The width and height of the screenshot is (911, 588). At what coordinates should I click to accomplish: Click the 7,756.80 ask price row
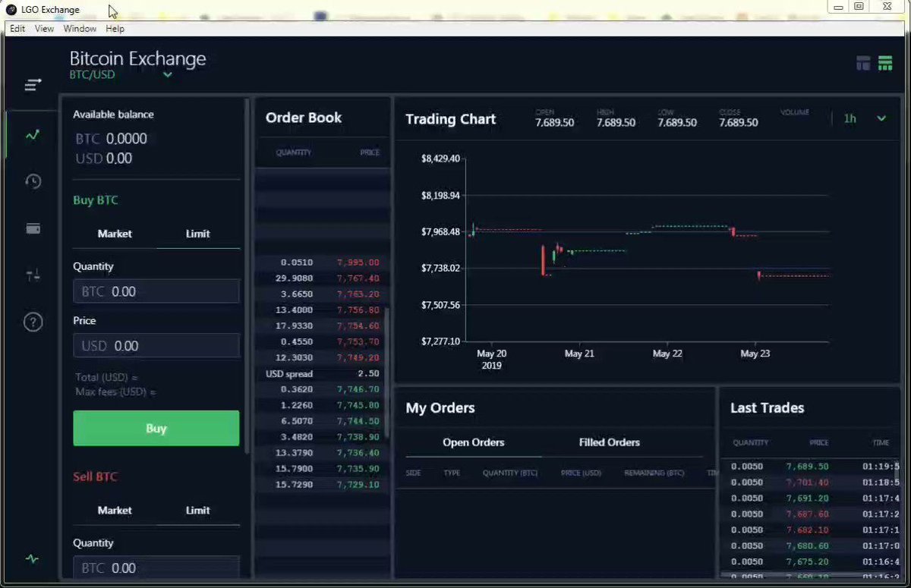coord(322,310)
